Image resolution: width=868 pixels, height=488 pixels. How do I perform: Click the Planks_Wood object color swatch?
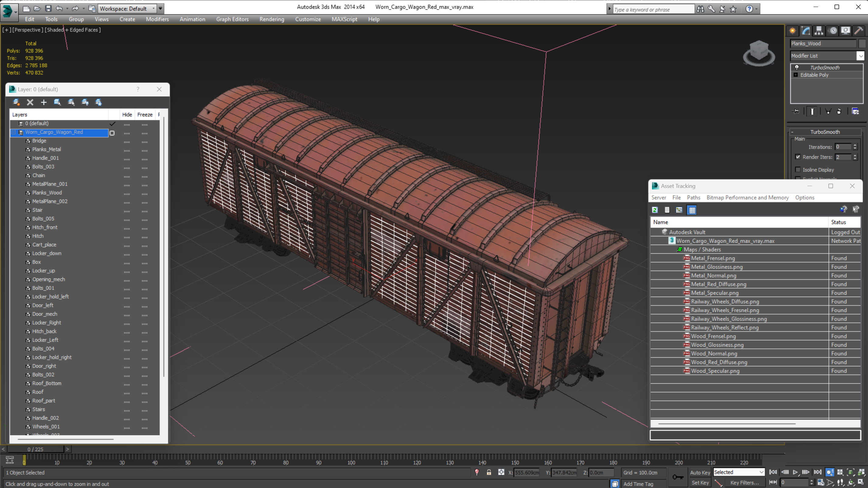(x=862, y=43)
